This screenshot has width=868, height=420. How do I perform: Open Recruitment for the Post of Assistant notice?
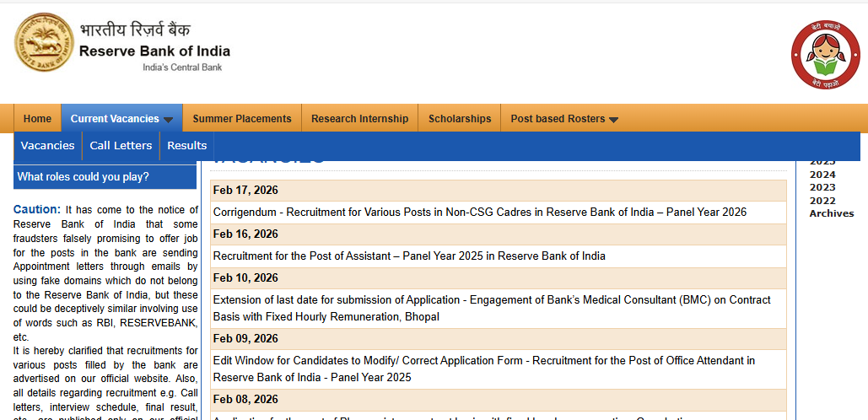pos(409,256)
